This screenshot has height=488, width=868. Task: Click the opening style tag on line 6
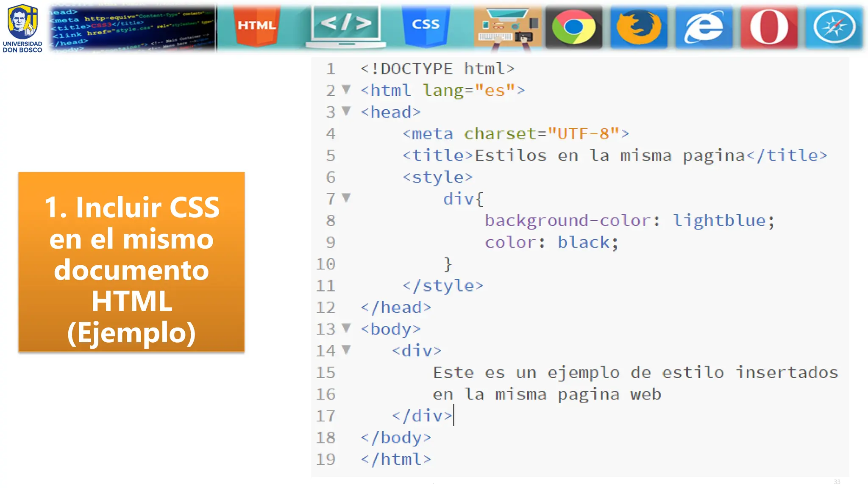[437, 177]
